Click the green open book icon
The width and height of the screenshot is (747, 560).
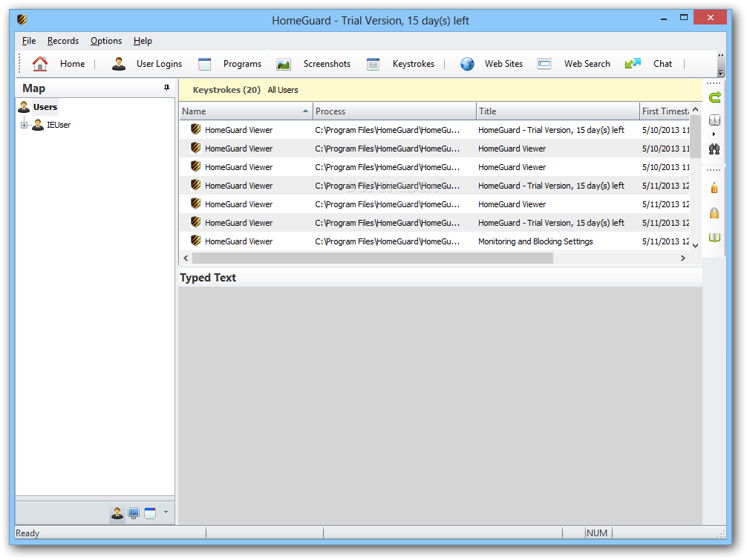tap(714, 238)
